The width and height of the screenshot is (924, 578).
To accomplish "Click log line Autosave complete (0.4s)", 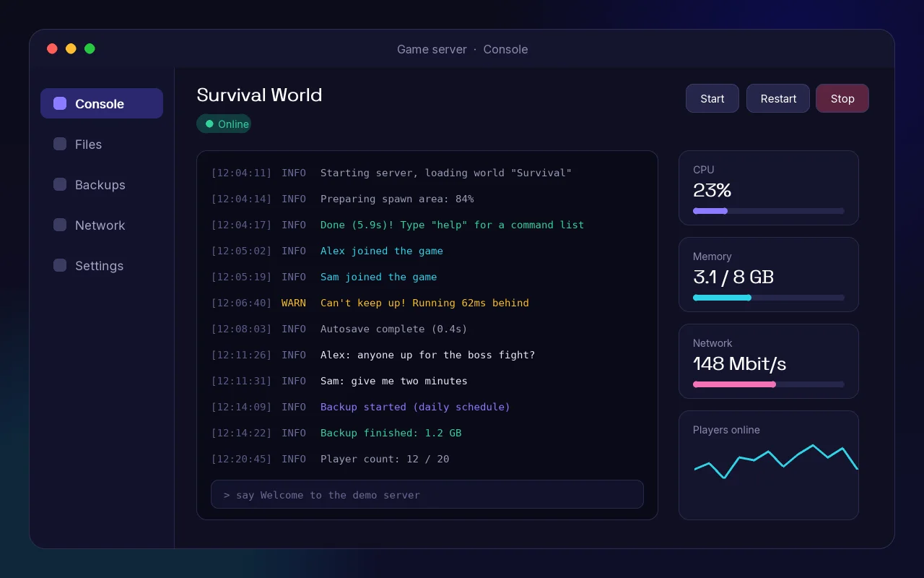I will (x=394, y=329).
